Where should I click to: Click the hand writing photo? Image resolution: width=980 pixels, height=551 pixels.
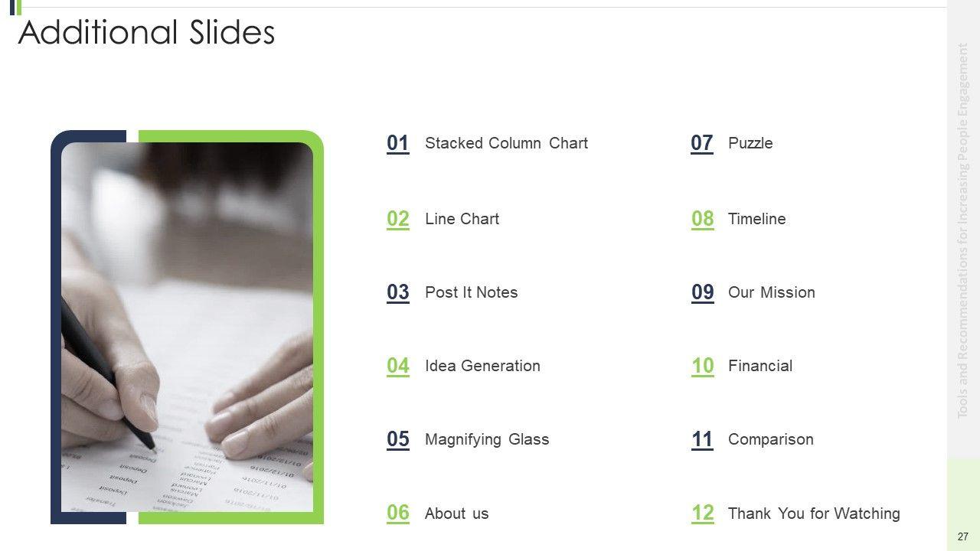tap(187, 327)
